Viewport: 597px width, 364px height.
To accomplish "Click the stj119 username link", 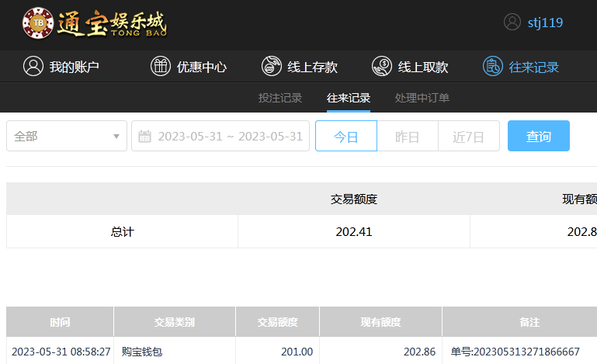I will click(x=545, y=23).
